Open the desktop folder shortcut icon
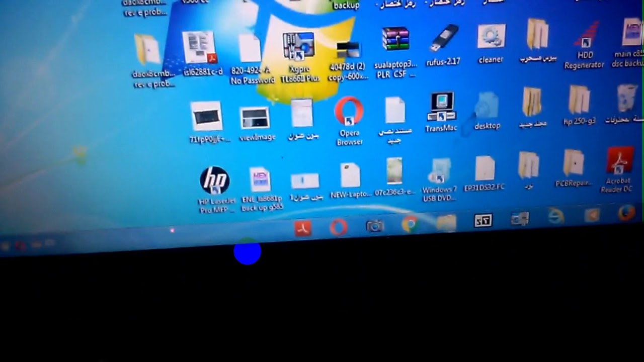 pos(487,105)
